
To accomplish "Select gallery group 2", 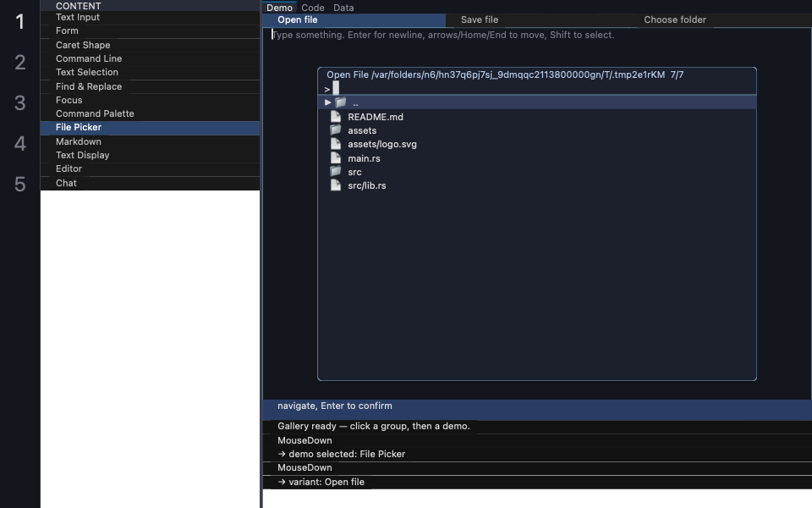I will [19, 62].
